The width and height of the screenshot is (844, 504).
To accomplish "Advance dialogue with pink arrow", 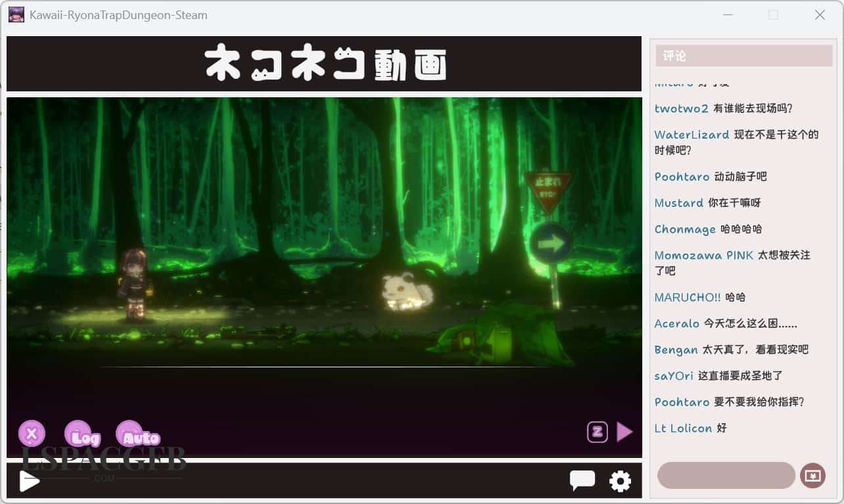I will pyautogui.click(x=624, y=432).
